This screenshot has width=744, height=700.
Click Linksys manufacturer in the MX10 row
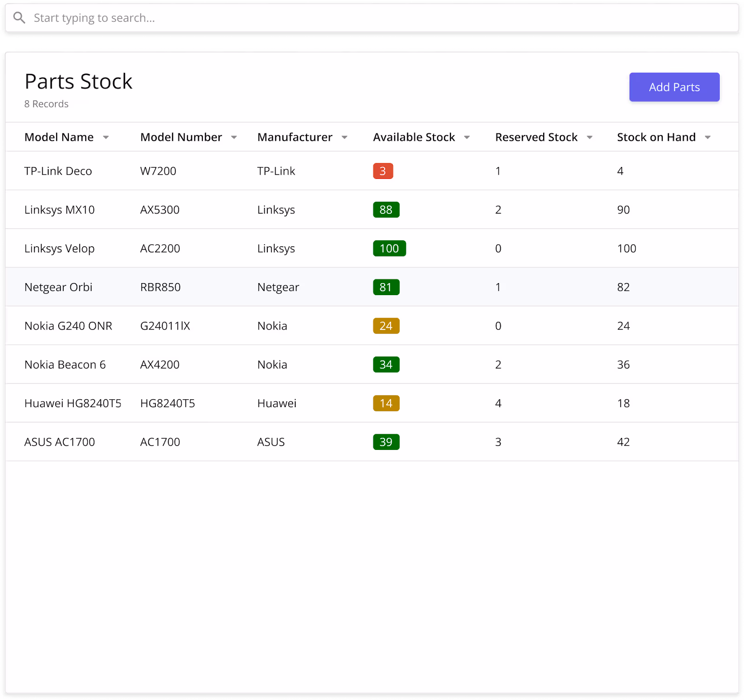pyautogui.click(x=276, y=210)
